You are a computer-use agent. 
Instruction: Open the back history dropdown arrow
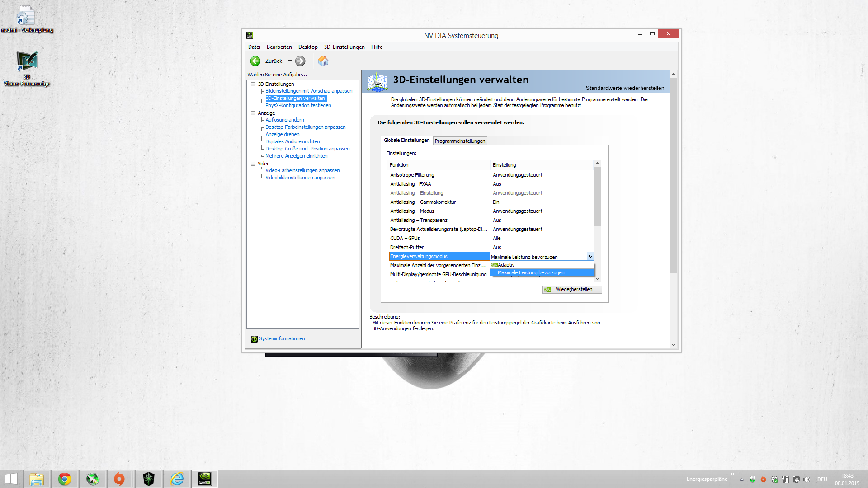[x=290, y=61]
